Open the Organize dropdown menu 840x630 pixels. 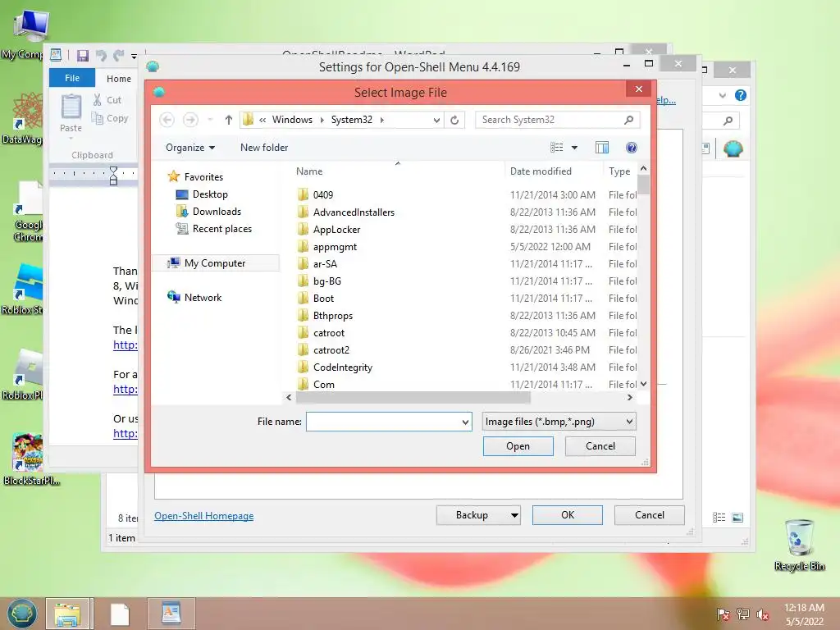190,148
